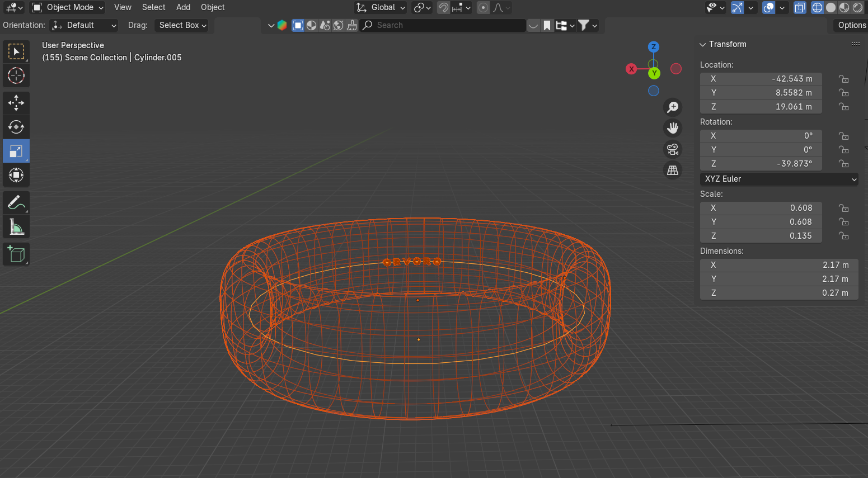
Task: Open the display mode tree icon dropdown
Action: 565,25
